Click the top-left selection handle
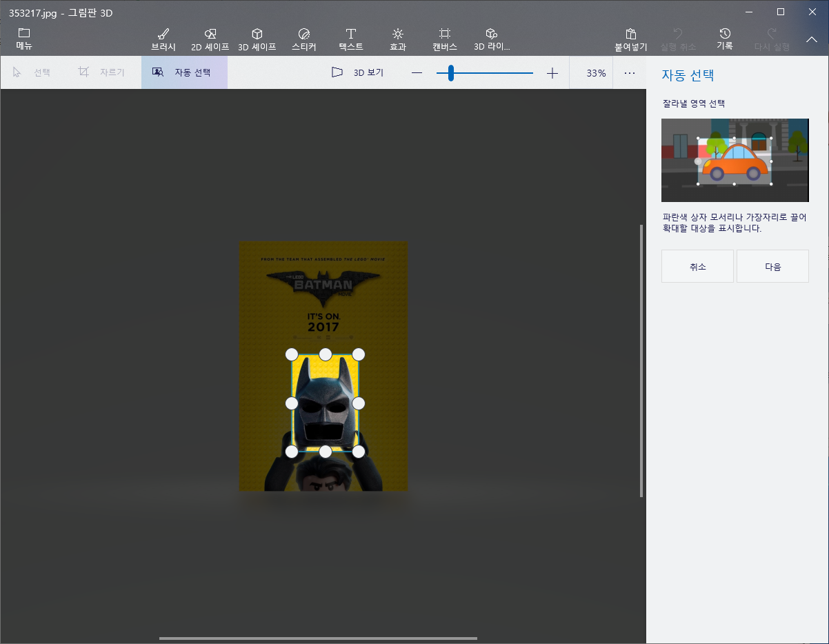 292,354
